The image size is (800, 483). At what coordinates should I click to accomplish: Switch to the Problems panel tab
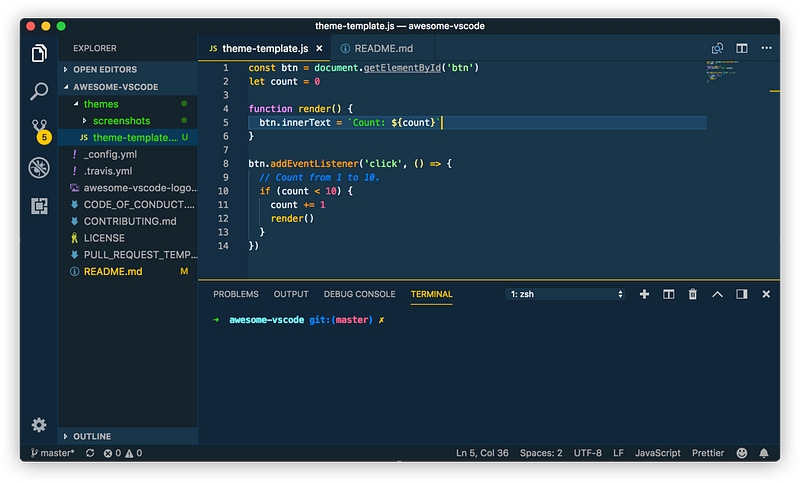[x=236, y=294]
